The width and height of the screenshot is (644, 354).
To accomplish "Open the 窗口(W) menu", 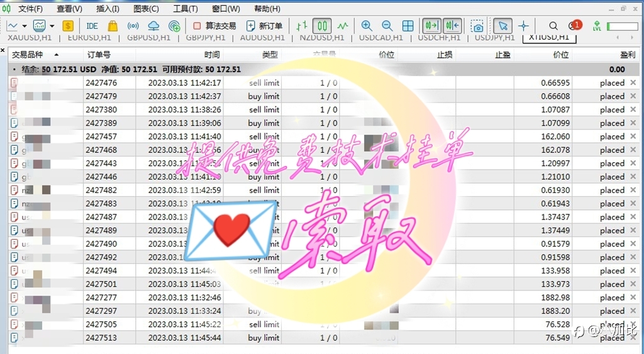I will [x=226, y=9].
